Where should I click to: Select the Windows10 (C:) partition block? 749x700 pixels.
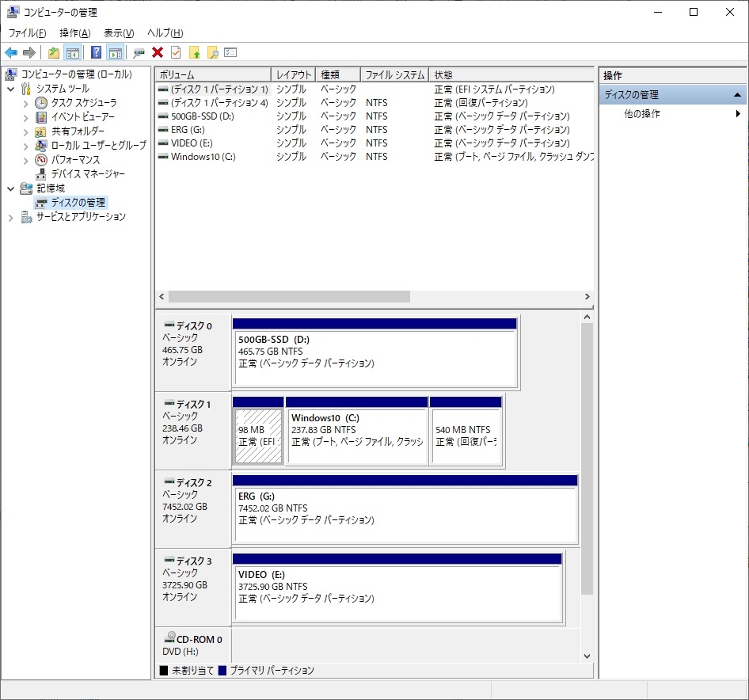click(356, 431)
